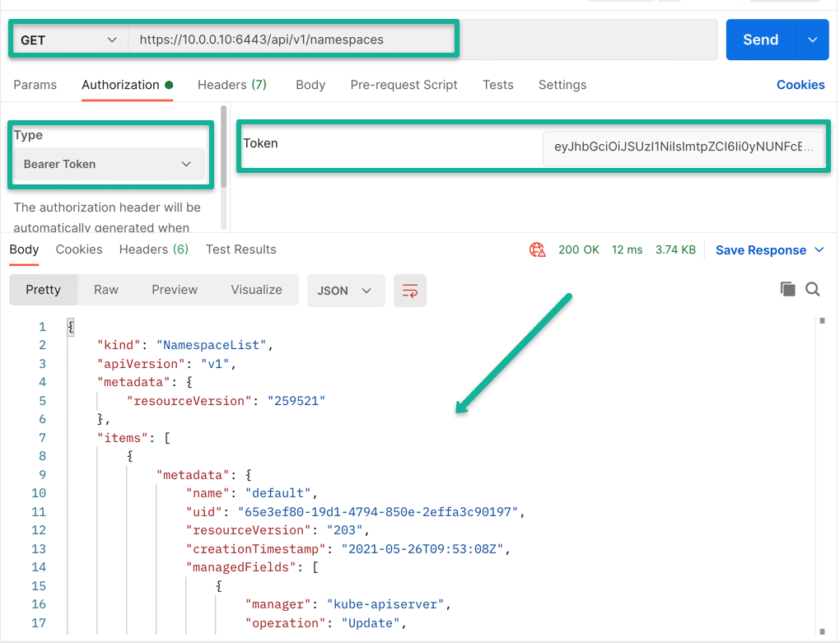The height and width of the screenshot is (643, 840).
Task: Open the Send button's dropdown arrow
Action: (x=812, y=39)
